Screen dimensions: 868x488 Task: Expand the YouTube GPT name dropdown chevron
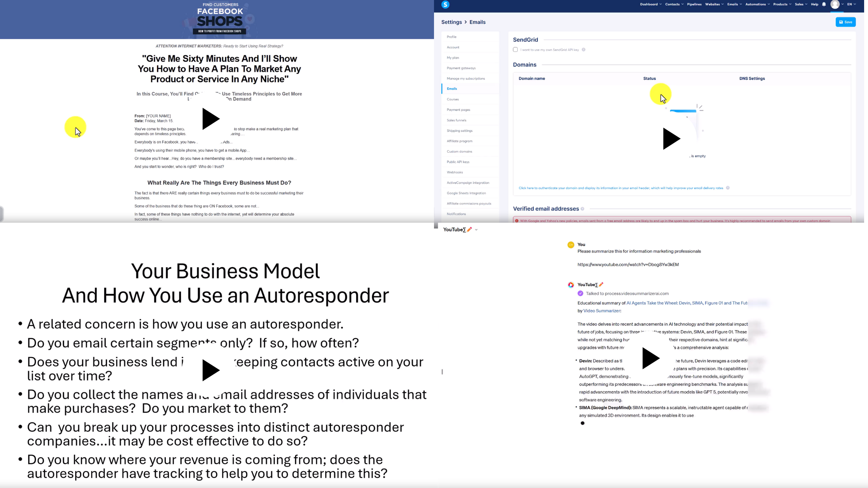pyautogui.click(x=476, y=230)
